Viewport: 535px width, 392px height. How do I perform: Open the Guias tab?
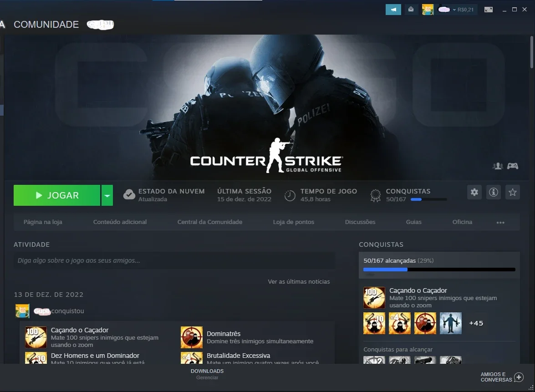[x=413, y=222]
